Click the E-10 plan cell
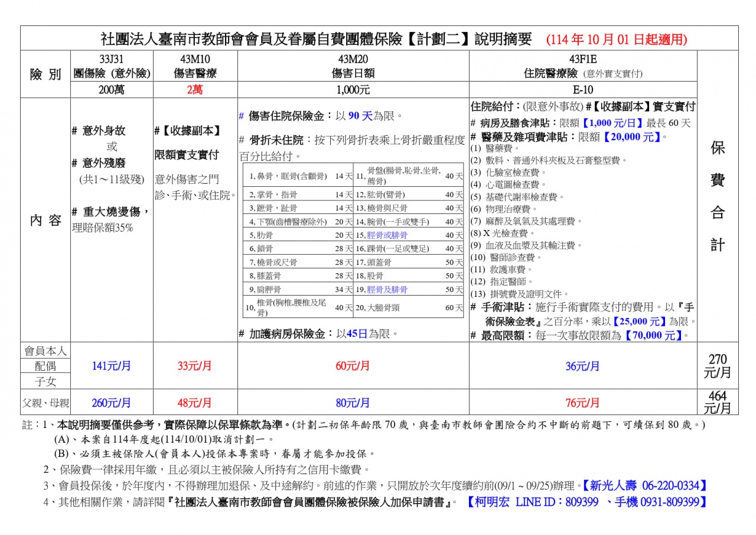This screenshot has width=756, height=535. pyautogui.click(x=583, y=90)
